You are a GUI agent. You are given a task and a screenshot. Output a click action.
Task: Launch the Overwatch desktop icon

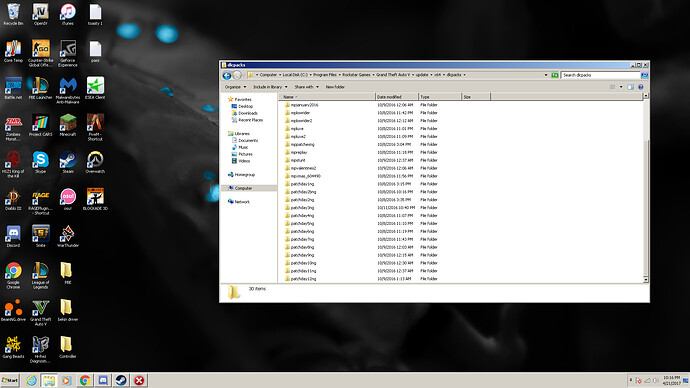pyautogui.click(x=95, y=162)
